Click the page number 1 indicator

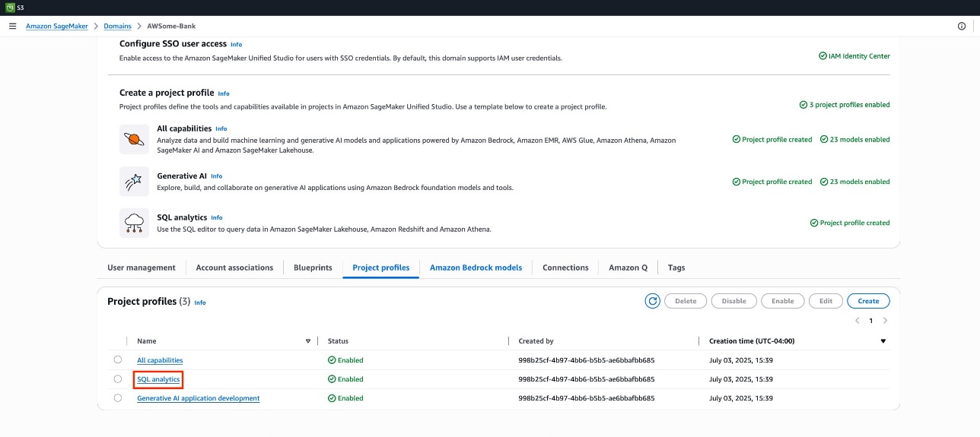(x=871, y=321)
